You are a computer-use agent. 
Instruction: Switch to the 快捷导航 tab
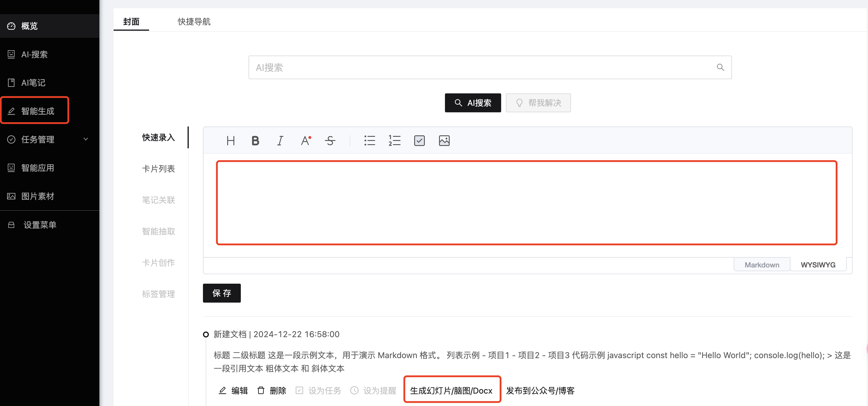point(194,22)
